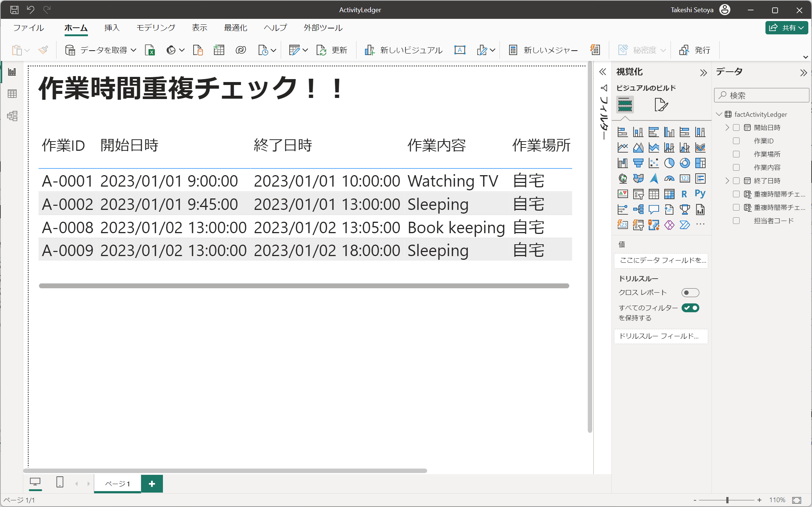Click the 更新 button
The height and width of the screenshot is (507, 812).
[x=332, y=50]
